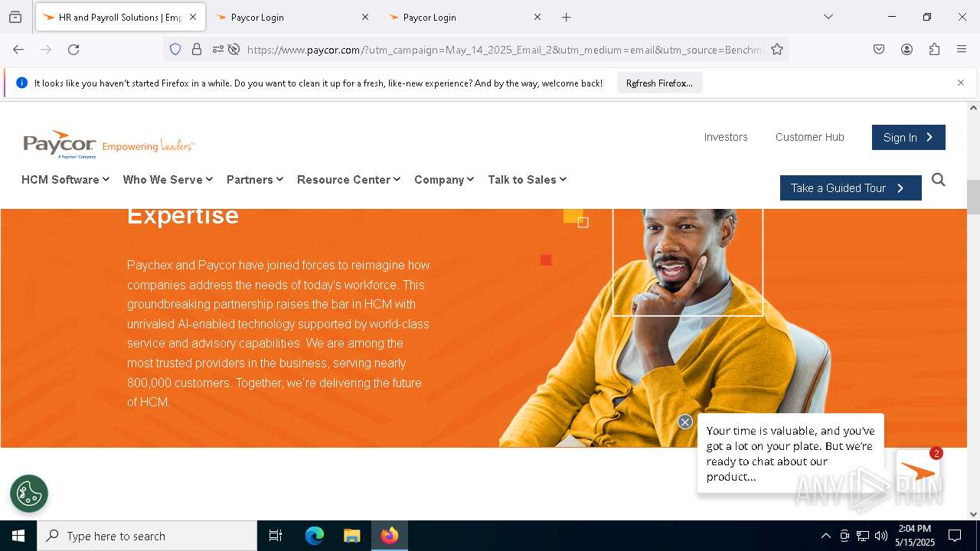Close the HR and Payroll Solutions tab
Viewport: 980px width, 551px height.
193,17
